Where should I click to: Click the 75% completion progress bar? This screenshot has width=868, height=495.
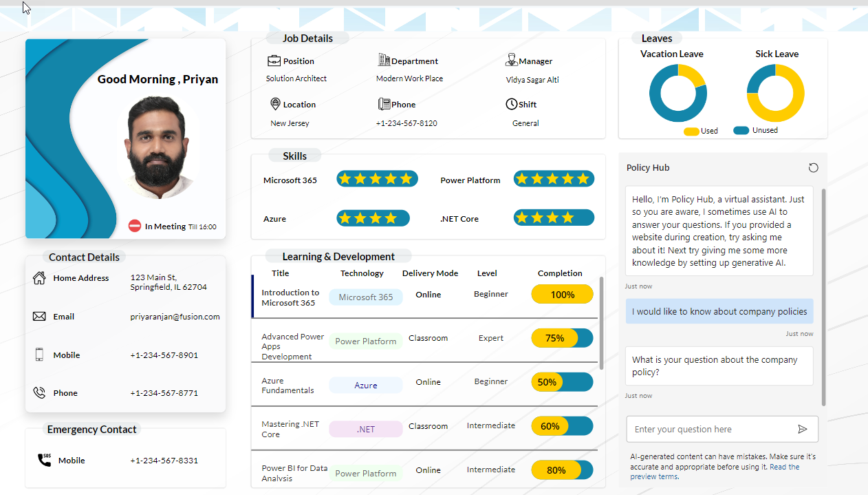(562, 338)
